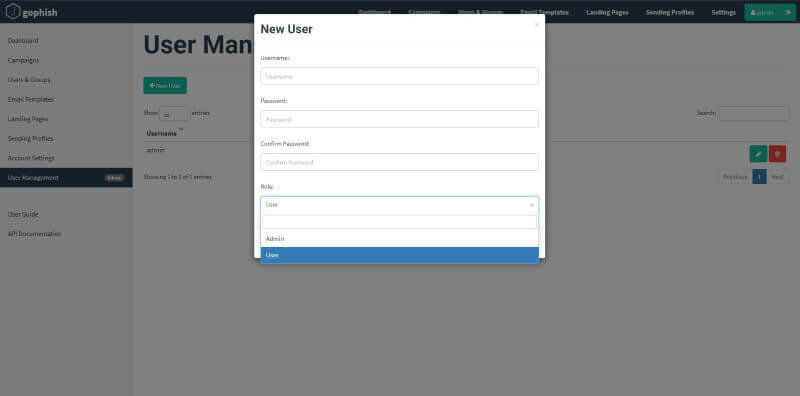Close the New User dialog
The width and height of the screenshot is (800, 396).
pyautogui.click(x=536, y=24)
